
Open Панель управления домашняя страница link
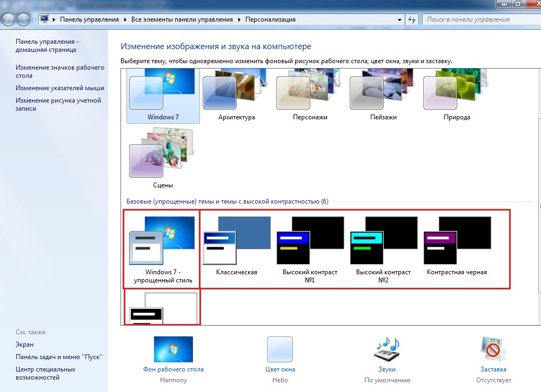47,45
